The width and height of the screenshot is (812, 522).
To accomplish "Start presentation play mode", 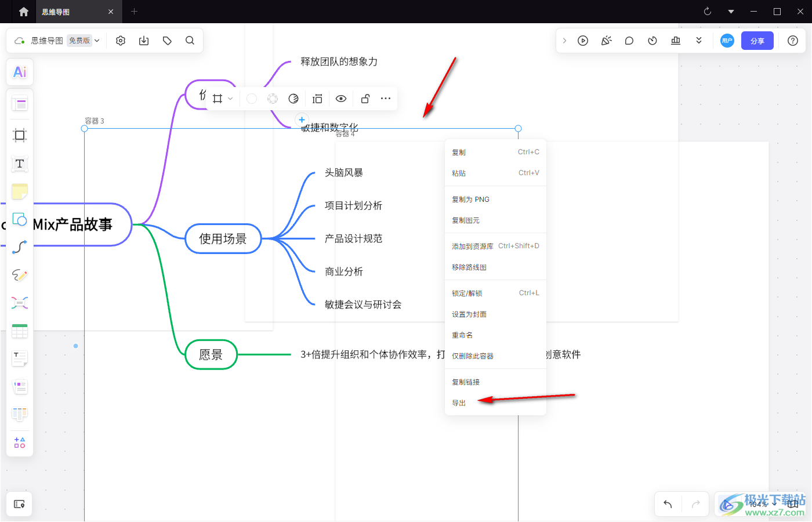I will coord(583,41).
